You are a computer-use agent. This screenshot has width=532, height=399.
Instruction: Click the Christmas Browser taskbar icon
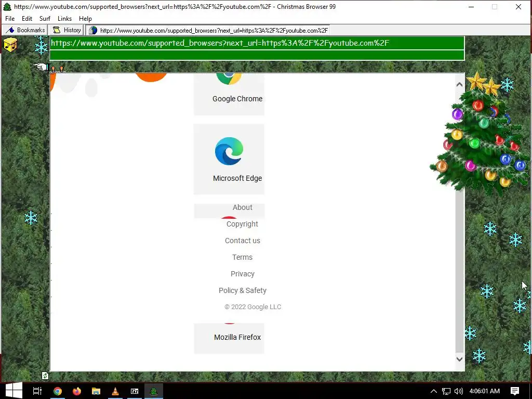pos(154,391)
